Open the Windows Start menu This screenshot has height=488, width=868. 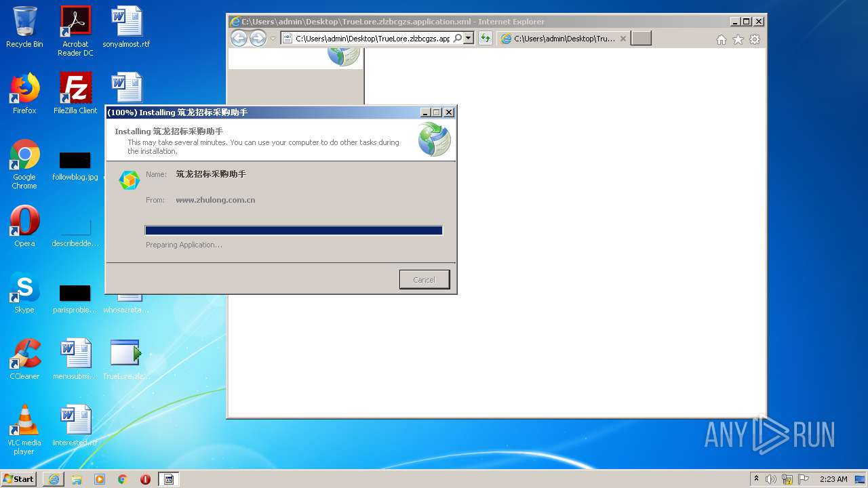[19, 479]
